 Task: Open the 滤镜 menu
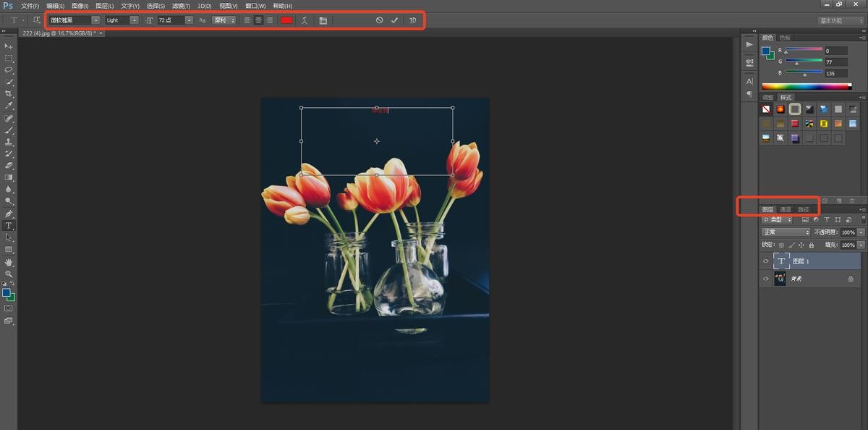point(180,6)
